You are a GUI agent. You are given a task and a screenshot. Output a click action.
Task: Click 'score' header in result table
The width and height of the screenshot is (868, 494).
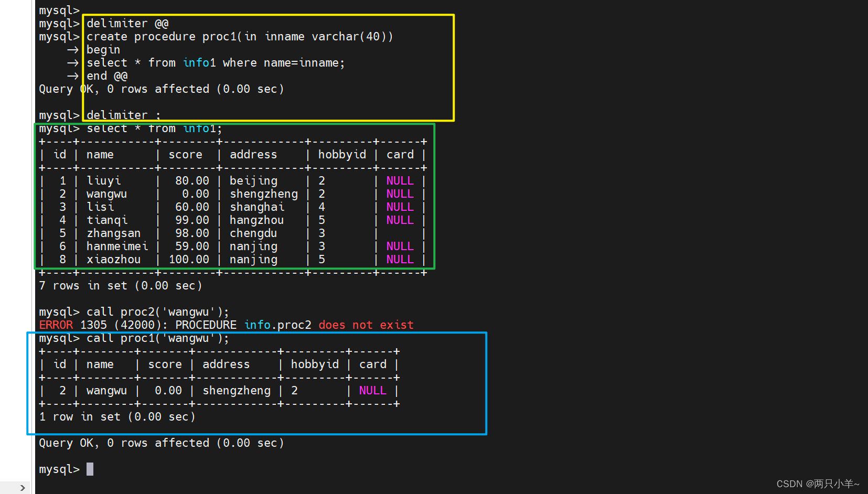tap(165, 364)
